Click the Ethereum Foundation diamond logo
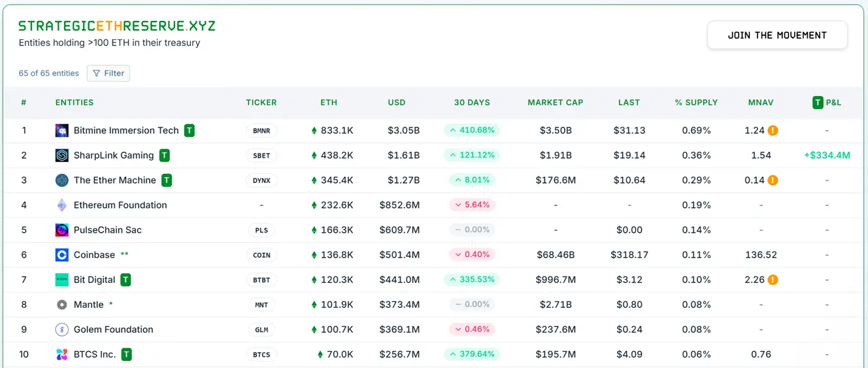The height and width of the screenshot is (368, 868). click(x=61, y=205)
